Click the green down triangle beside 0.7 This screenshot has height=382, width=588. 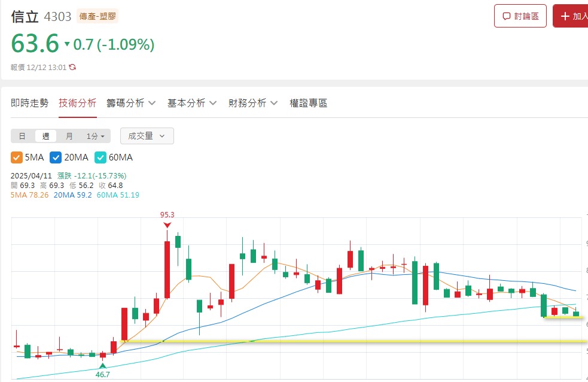click(x=67, y=44)
